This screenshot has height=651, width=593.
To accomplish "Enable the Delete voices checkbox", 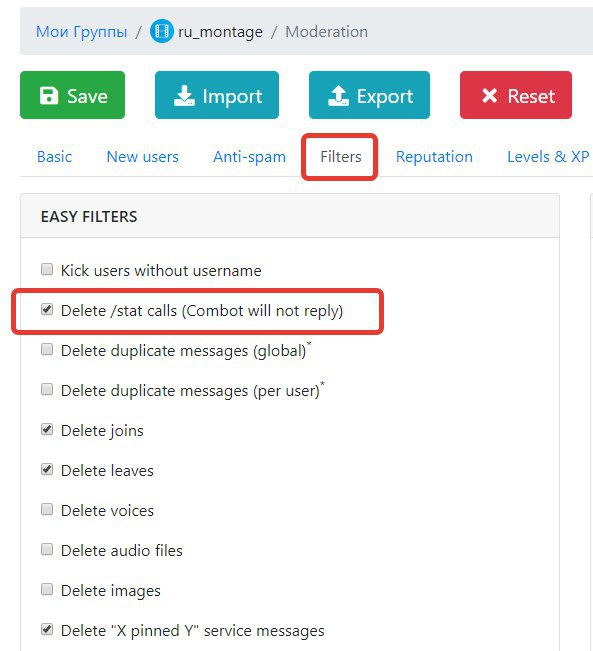I will (47, 509).
